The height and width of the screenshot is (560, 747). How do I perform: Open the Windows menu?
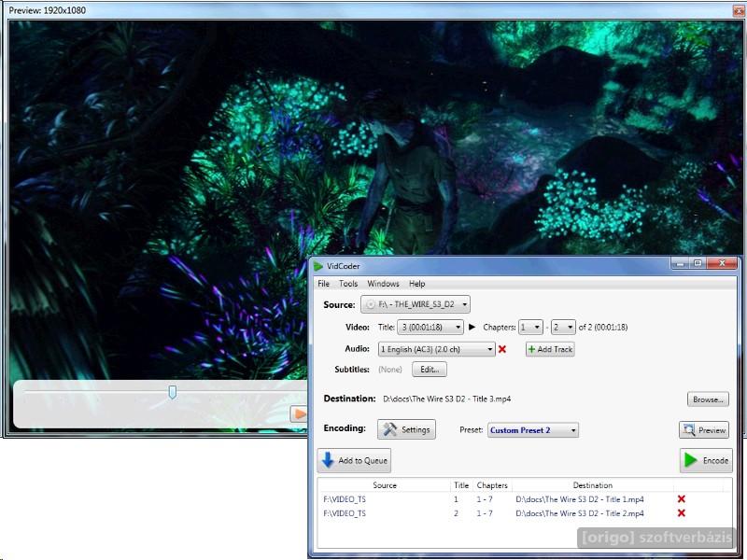[383, 284]
